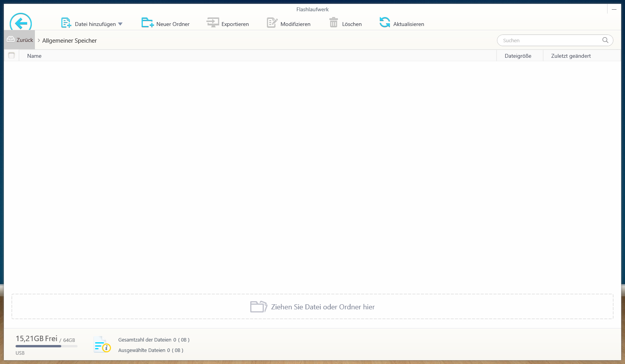
Task: Click the magnifying glass search icon
Action: tap(605, 40)
